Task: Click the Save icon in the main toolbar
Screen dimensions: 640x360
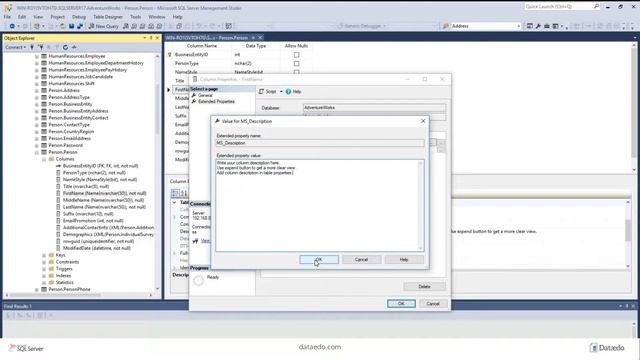Action: pyautogui.click(x=71, y=26)
